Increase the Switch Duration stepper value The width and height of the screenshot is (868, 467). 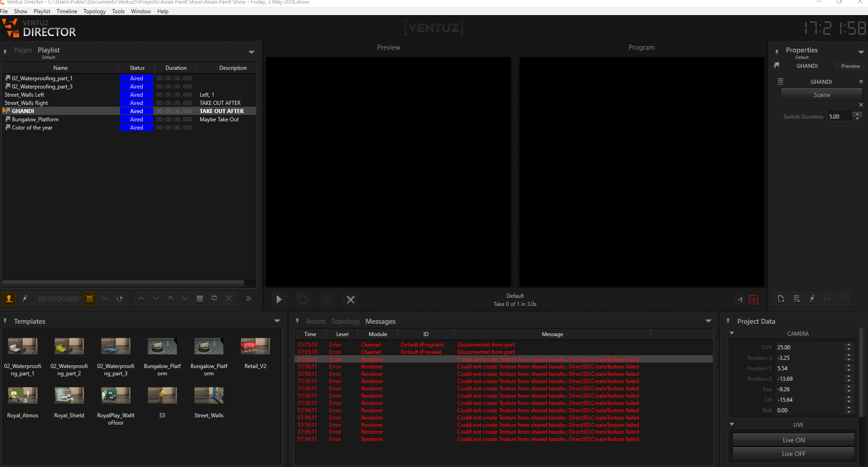tap(858, 114)
